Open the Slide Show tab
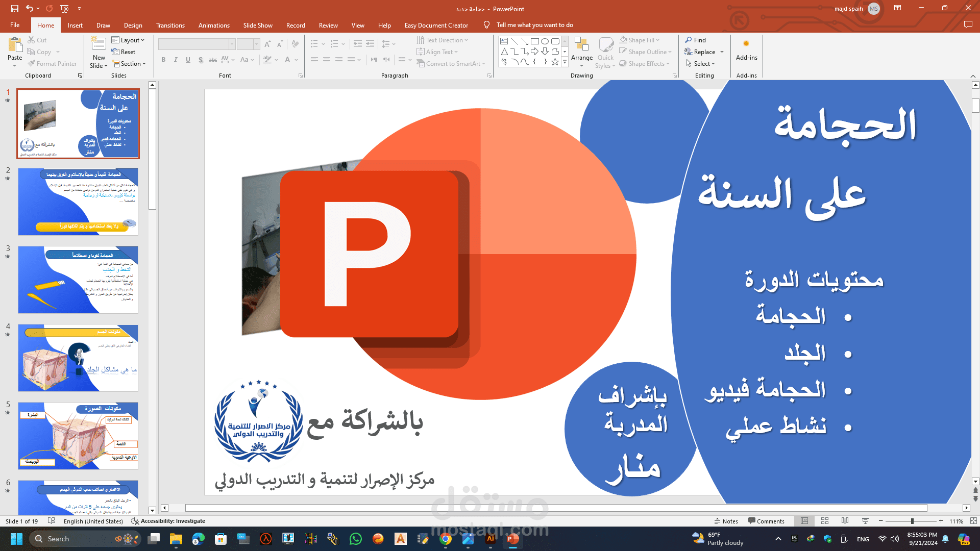Screen dimensions: 980x551 point(257,25)
